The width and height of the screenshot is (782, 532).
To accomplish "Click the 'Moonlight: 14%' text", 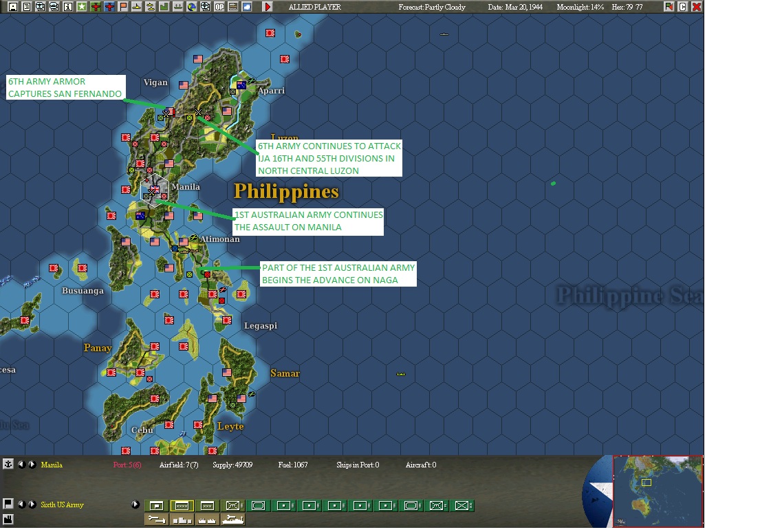I will tap(580, 7).
